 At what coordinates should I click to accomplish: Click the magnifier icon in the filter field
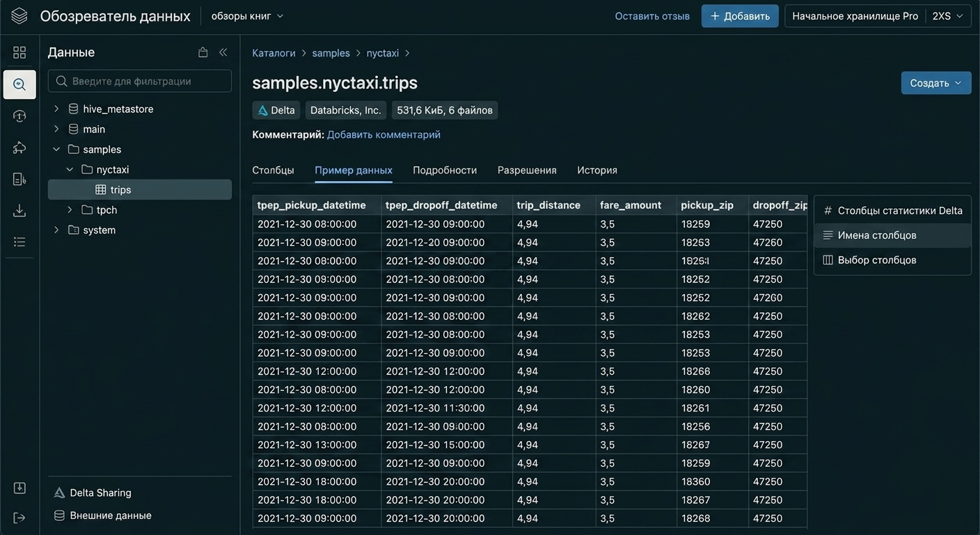62,82
